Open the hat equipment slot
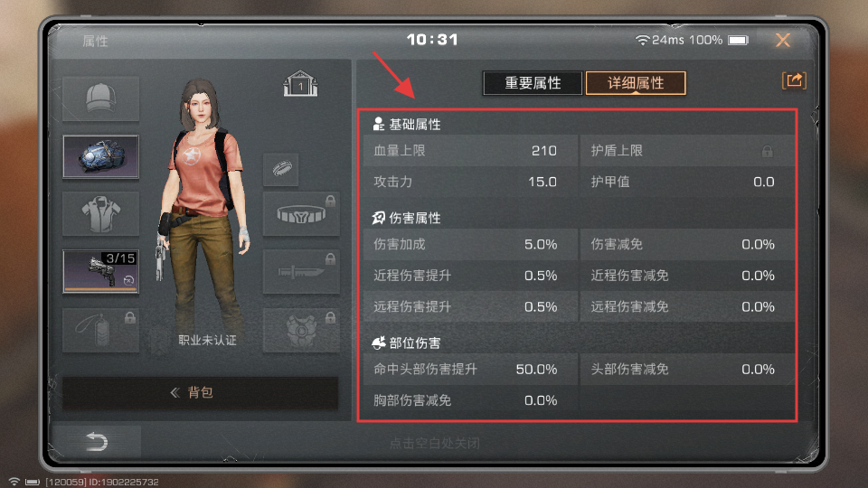 (x=100, y=99)
